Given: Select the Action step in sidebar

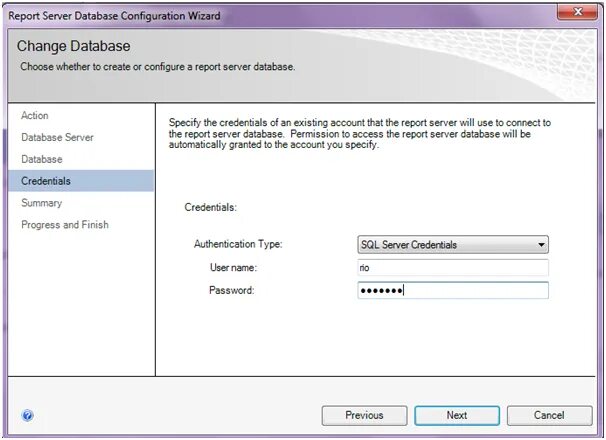Looking at the screenshot, I should coord(35,116).
